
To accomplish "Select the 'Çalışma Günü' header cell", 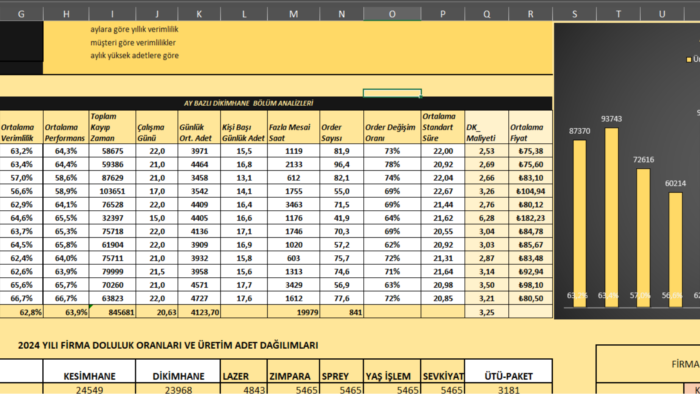I will coord(157,127).
